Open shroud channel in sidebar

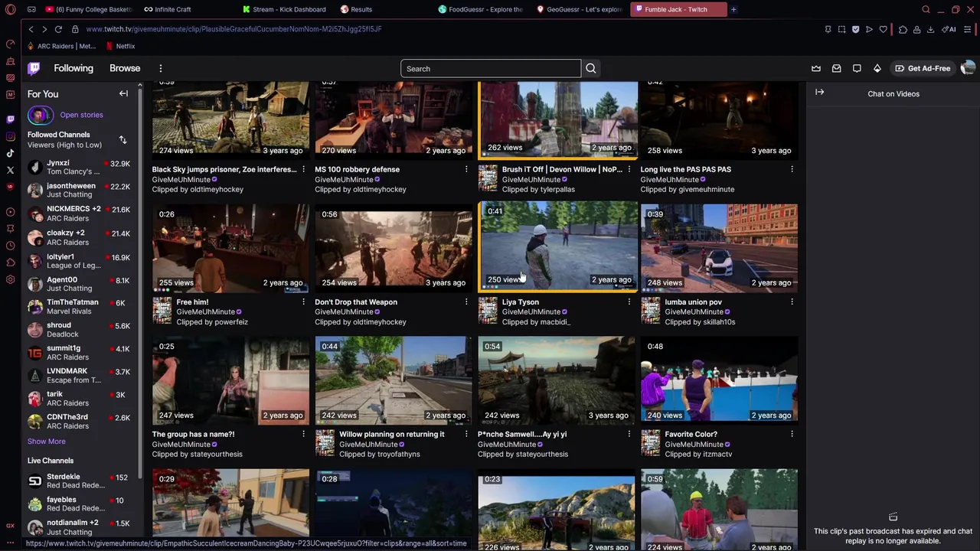81,329
